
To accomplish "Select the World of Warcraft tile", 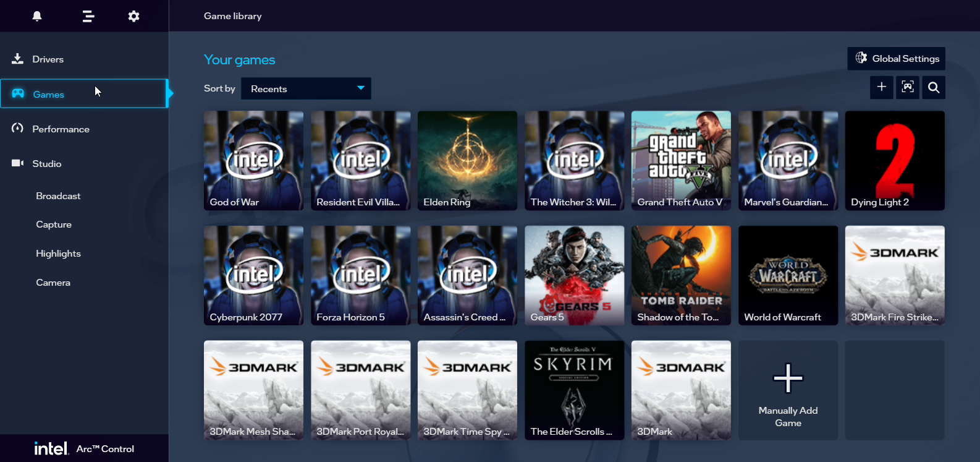I will click(788, 275).
